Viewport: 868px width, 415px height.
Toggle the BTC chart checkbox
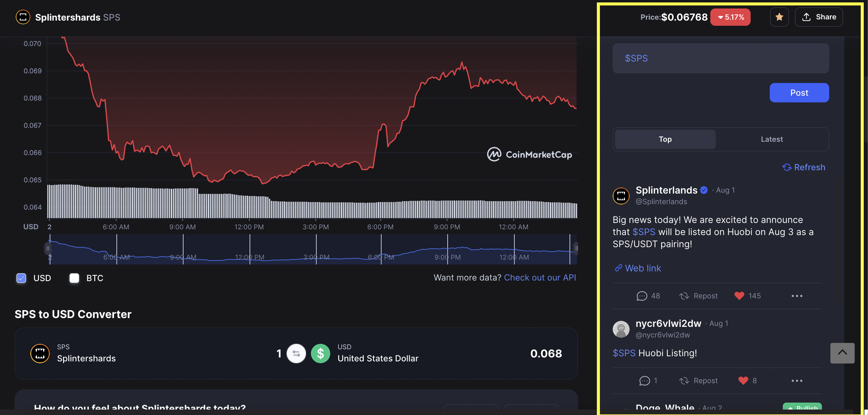pos(74,278)
